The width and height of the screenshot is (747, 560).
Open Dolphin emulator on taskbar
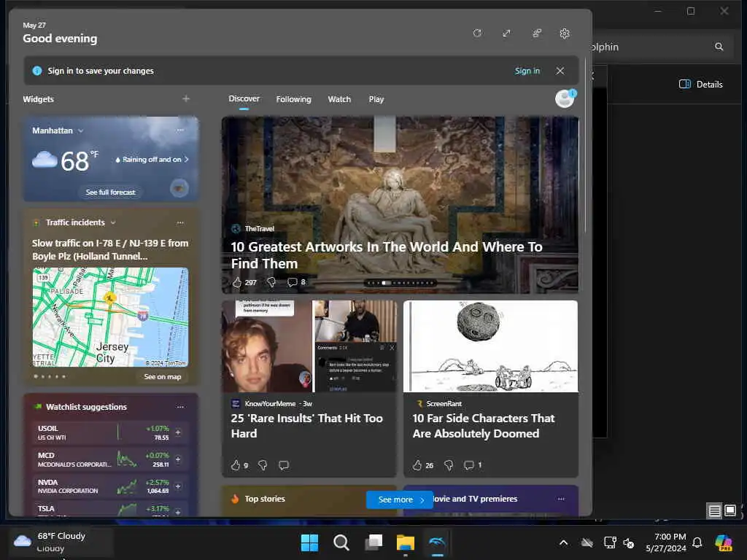pyautogui.click(x=438, y=542)
